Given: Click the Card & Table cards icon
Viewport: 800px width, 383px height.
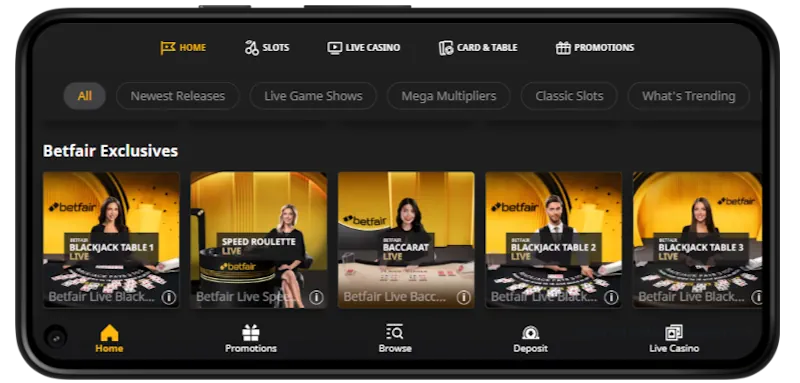Looking at the screenshot, I should tap(446, 48).
